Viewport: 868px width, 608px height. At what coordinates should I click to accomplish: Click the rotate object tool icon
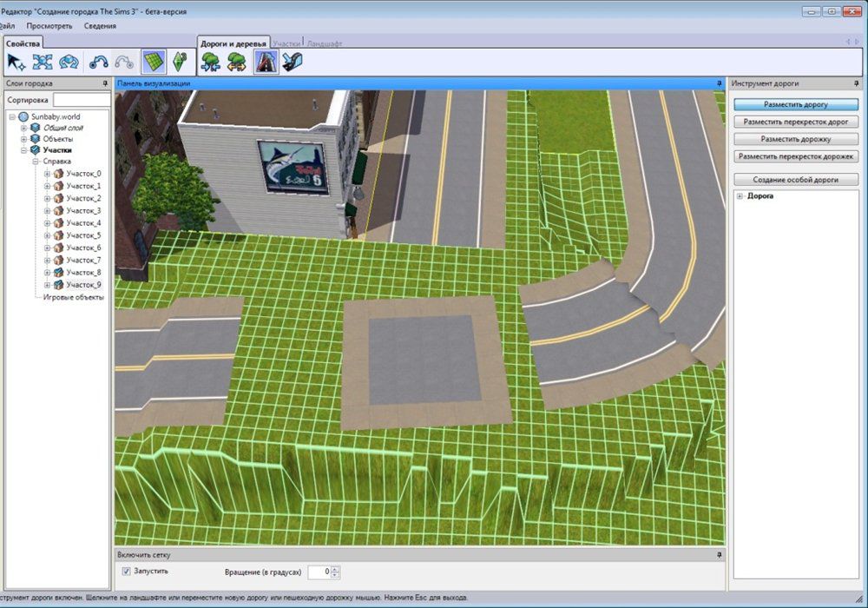pos(69,62)
